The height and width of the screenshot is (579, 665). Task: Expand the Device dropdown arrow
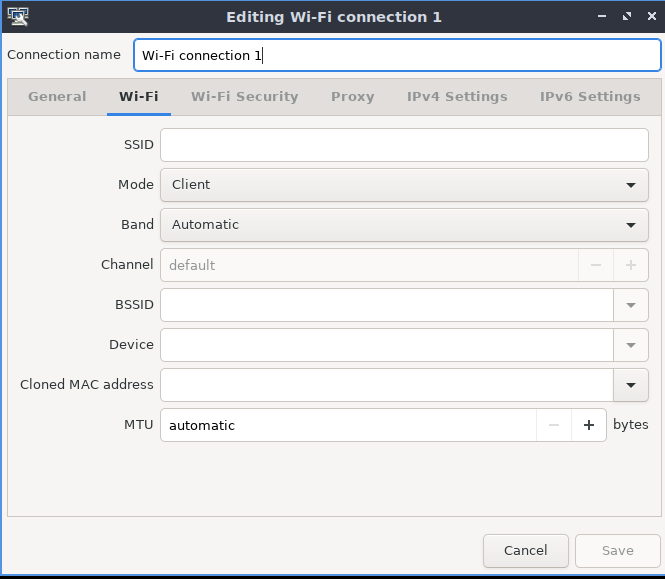click(x=631, y=345)
